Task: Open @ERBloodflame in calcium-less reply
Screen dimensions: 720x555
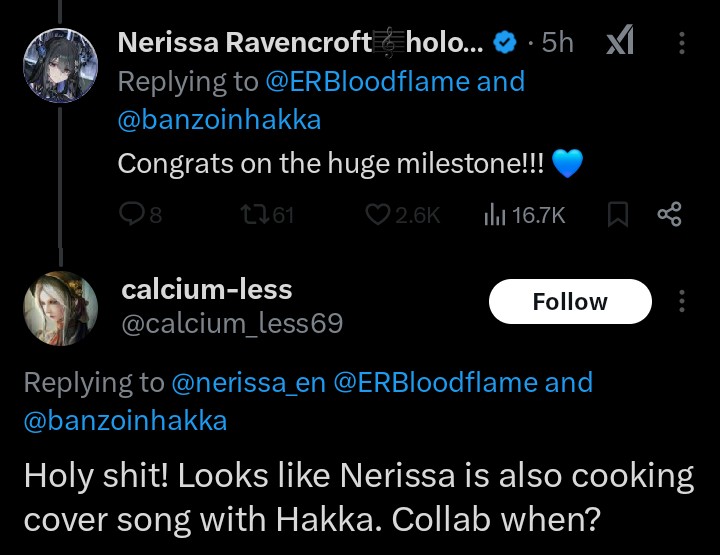Action: [435, 383]
